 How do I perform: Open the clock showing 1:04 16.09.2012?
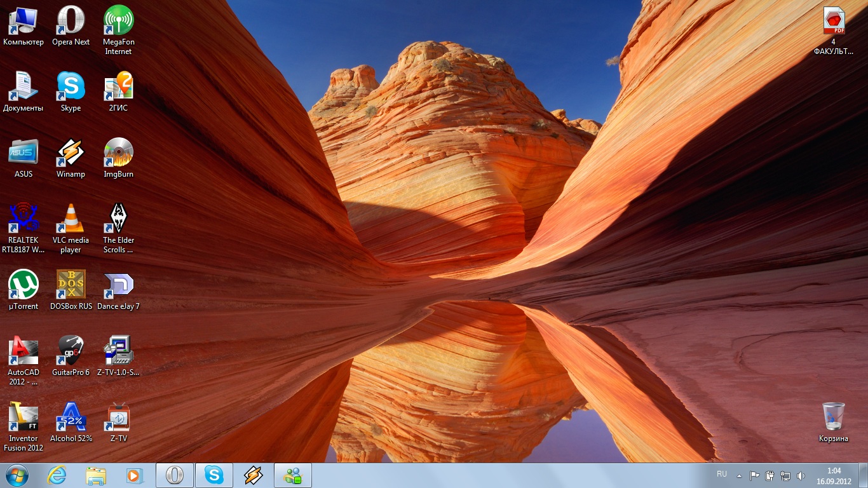834,475
